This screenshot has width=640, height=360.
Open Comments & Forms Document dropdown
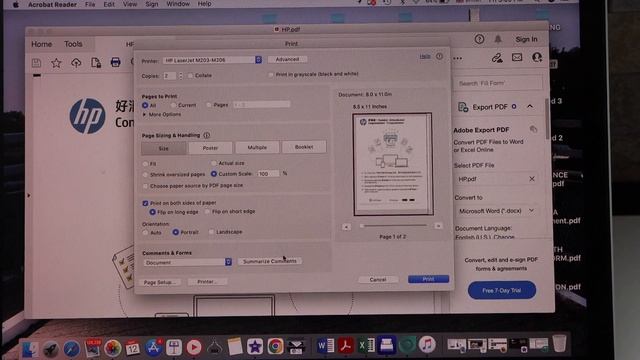click(x=188, y=262)
